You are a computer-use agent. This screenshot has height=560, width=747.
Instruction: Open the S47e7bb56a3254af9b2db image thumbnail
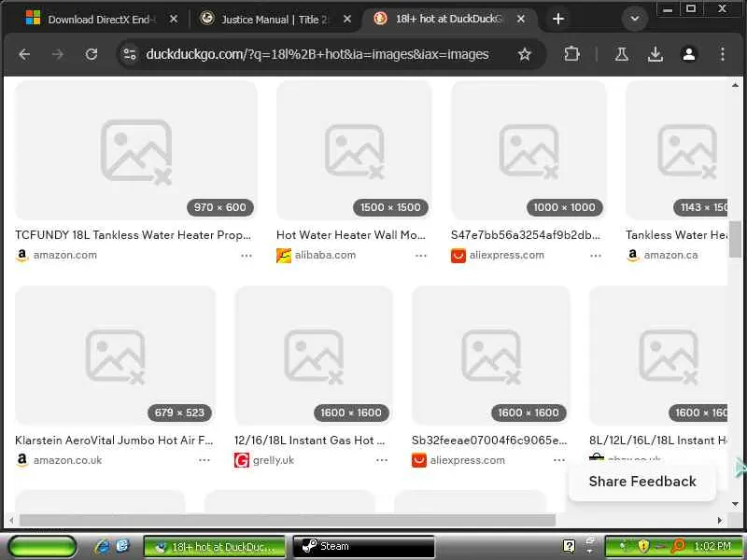click(529, 150)
